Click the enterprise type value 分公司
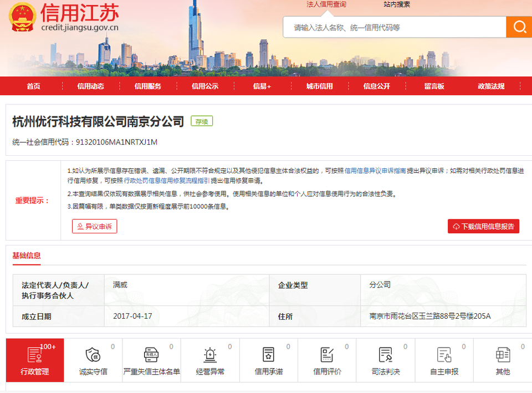 pos(380,285)
